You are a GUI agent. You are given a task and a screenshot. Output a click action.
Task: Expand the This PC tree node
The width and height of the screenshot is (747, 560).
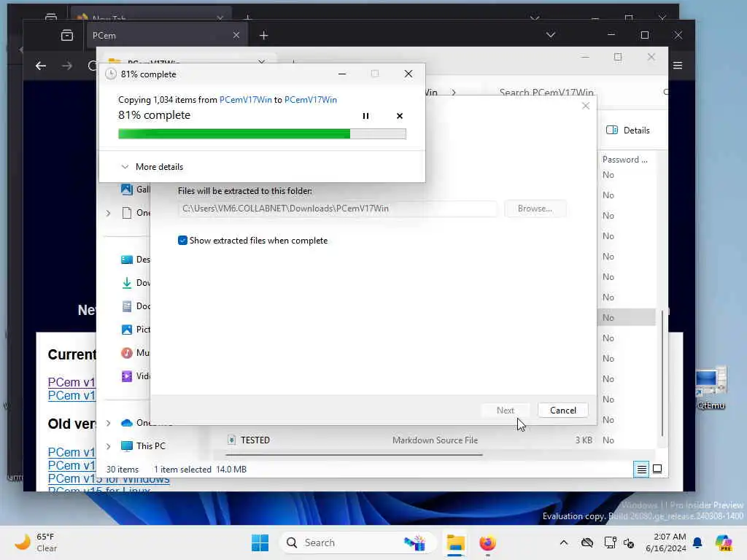tap(108, 446)
